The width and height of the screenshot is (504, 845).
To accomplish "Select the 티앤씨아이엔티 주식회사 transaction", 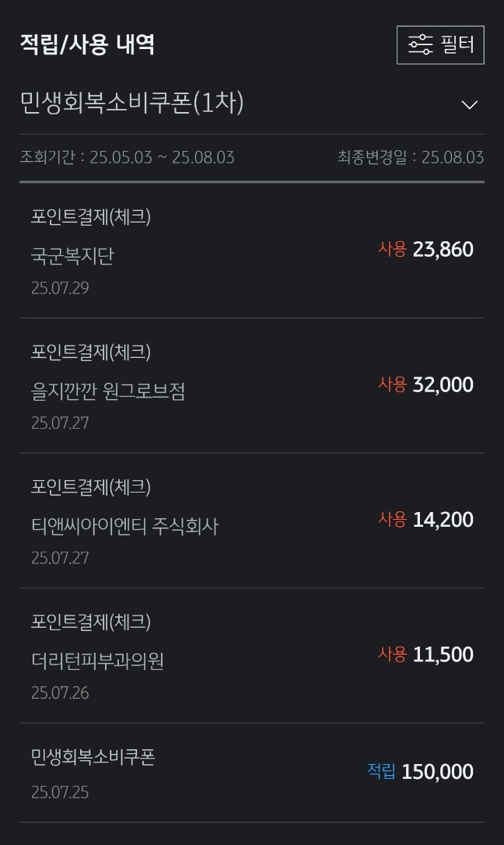I will (x=124, y=526).
